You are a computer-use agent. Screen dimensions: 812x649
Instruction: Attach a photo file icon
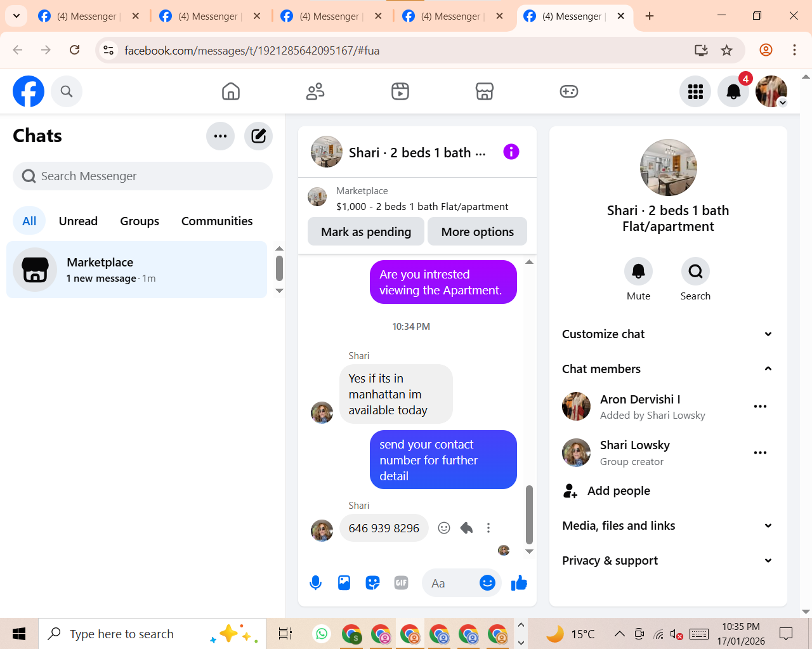tap(344, 583)
